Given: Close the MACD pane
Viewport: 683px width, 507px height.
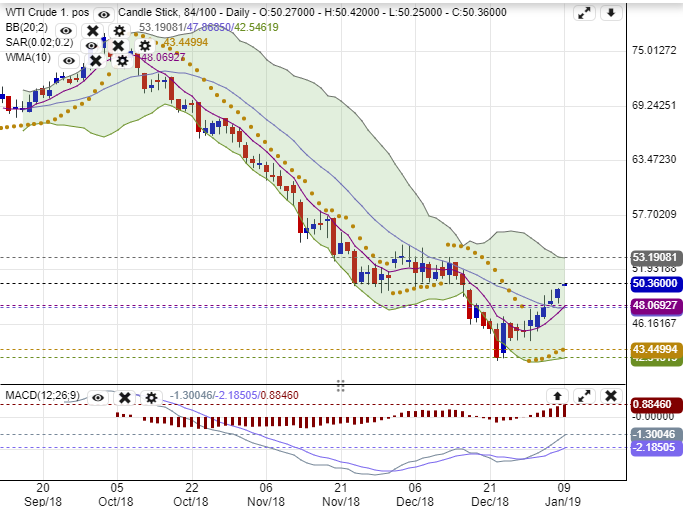Looking at the screenshot, I should pos(610,397).
